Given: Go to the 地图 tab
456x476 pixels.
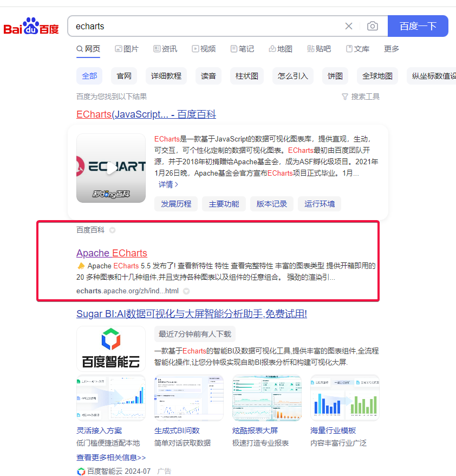Looking at the screenshot, I should tap(281, 49).
